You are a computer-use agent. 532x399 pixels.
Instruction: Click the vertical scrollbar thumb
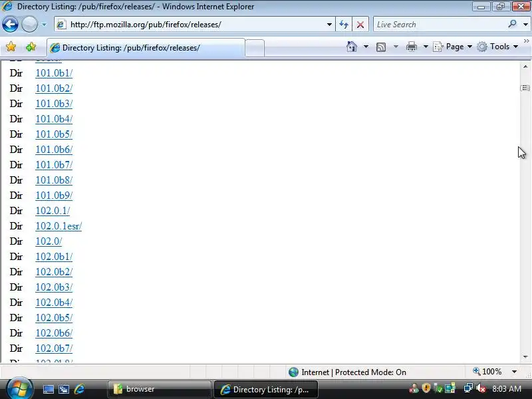coord(525,88)
